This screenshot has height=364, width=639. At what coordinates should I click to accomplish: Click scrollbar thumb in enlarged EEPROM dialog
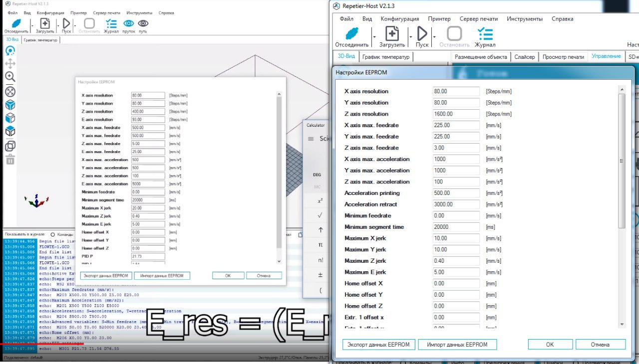(622, 161)
